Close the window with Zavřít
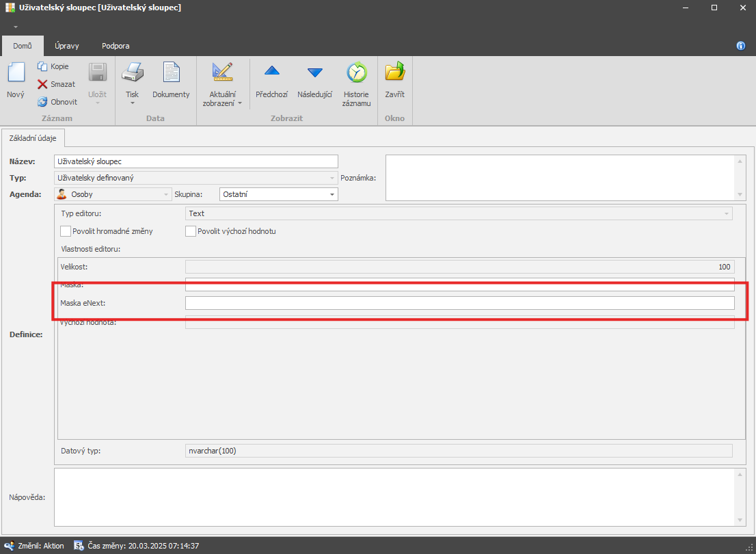 pyautogui.click(x=395, y=81)
